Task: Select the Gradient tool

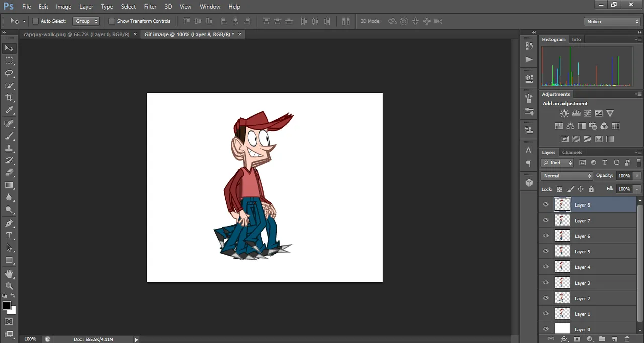Action: [x=9, y=185]
